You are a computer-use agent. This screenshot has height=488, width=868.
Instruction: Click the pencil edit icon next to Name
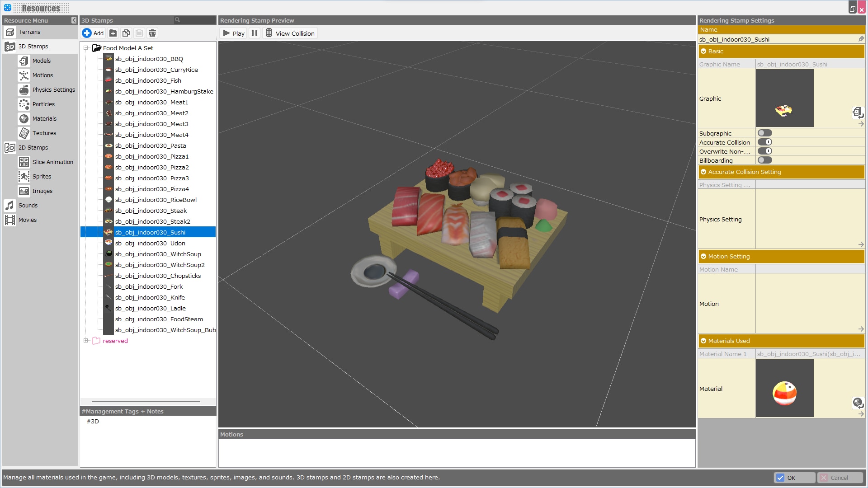point(861,39)
